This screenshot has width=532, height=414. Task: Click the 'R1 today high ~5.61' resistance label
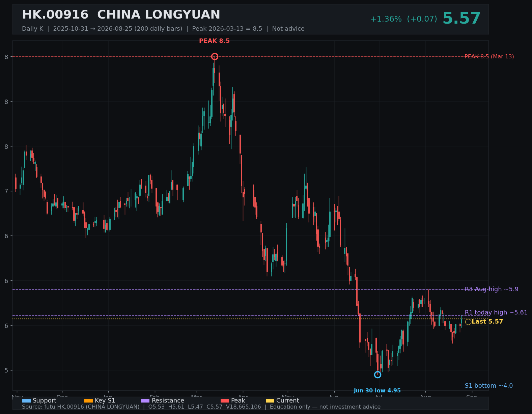coord(496,312)
